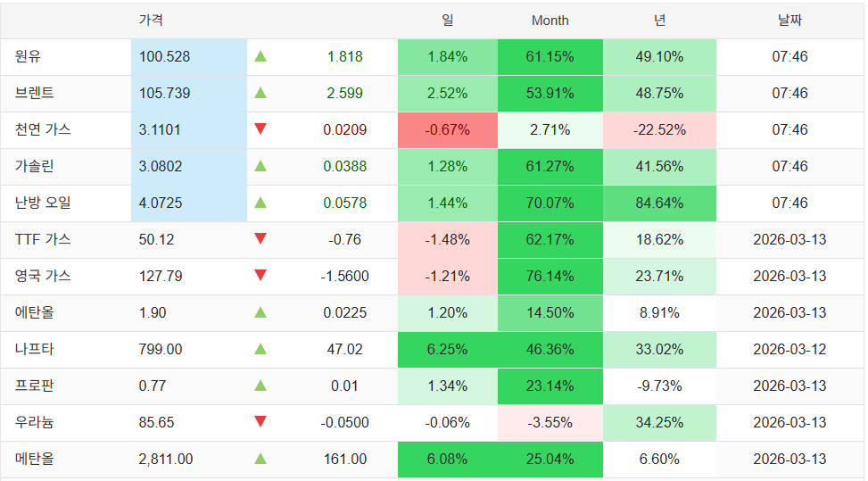Select the 프로판 price value 0.77
Viewport: 868px width, 481px height.
(x=152, y=386)
